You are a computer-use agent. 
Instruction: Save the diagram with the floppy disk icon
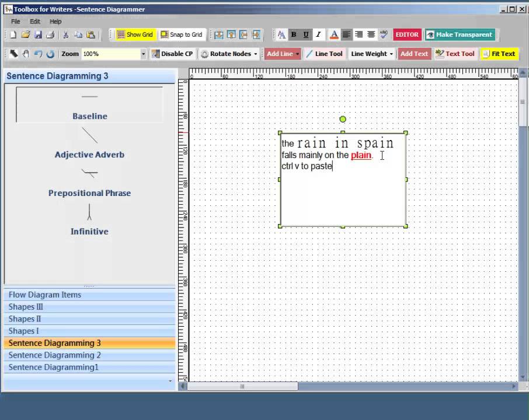coord(38,35)
